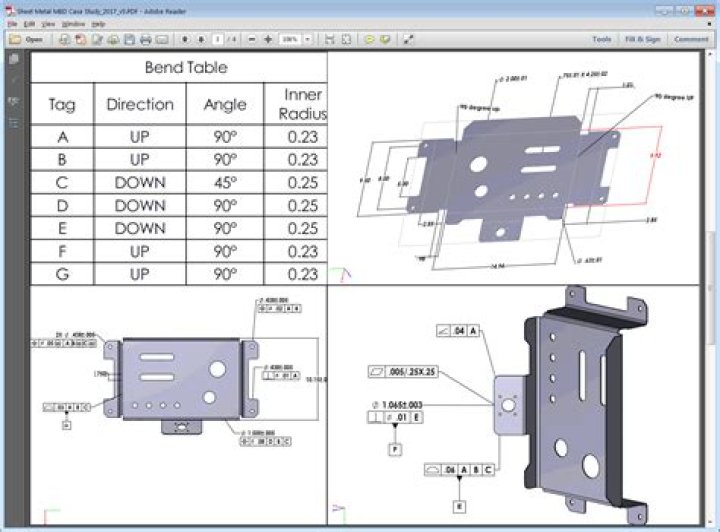Click the zoom percentage field

(290, 39)
